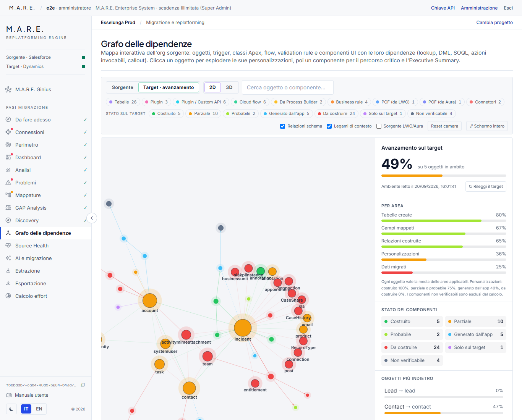Click the Manuale utente book icon
The height and width of the screenshot is (420, 522).
pyautogui.click(x=9, y=395)
